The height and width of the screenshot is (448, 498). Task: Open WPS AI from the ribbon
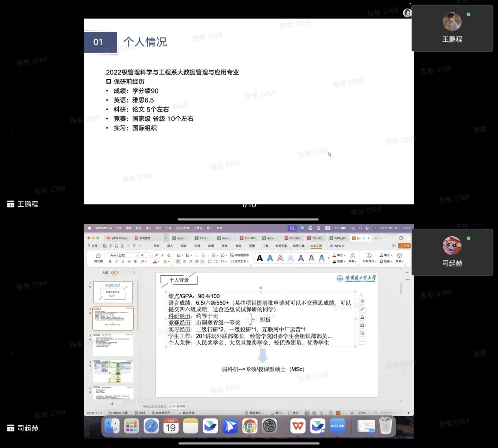[x=337, y=246]
